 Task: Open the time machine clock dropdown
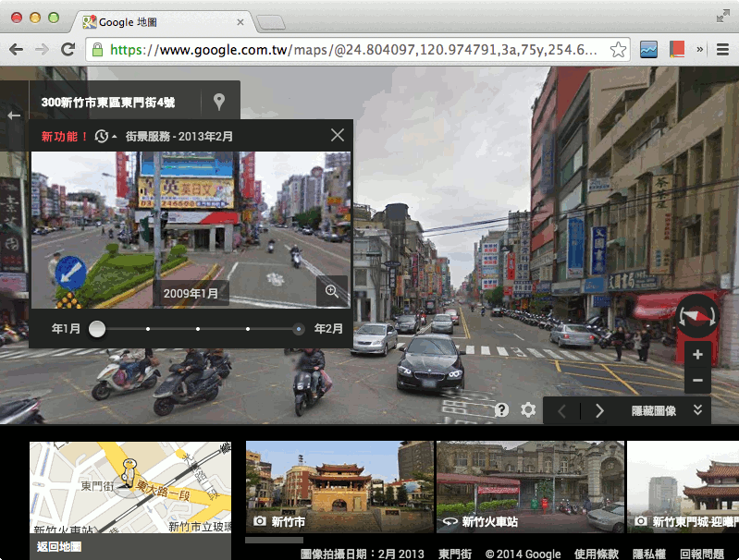105,137
